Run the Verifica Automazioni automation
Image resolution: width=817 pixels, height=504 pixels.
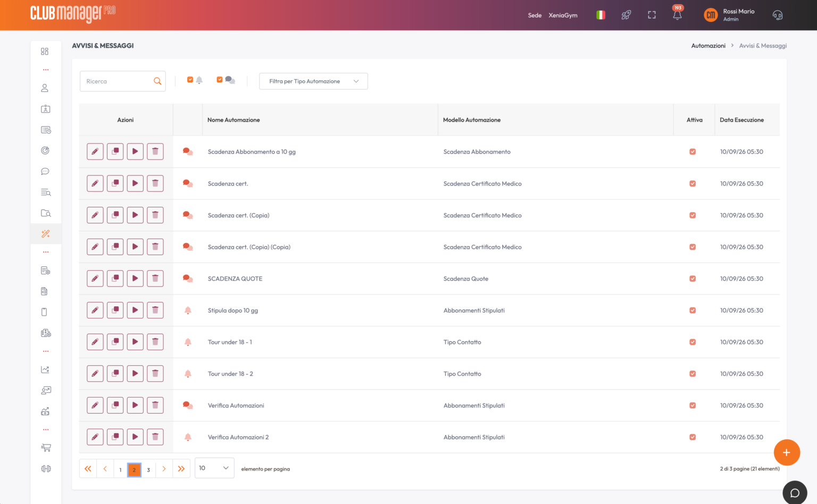tap(135, 405)
